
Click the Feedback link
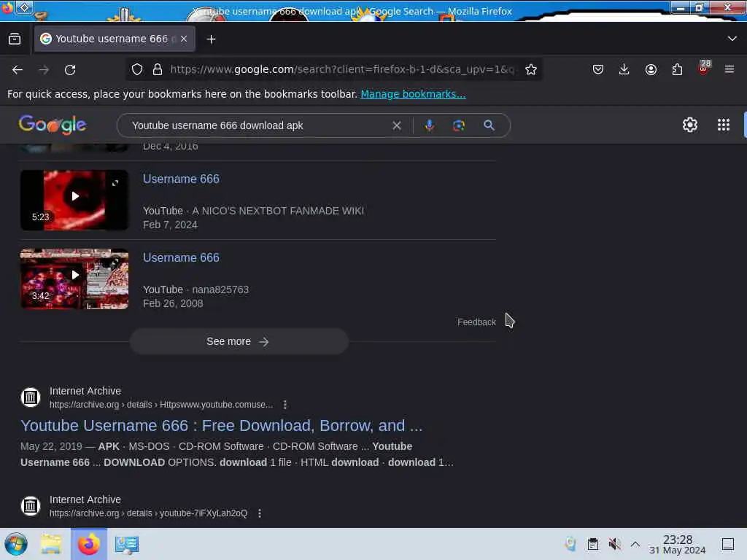[476, 322]
